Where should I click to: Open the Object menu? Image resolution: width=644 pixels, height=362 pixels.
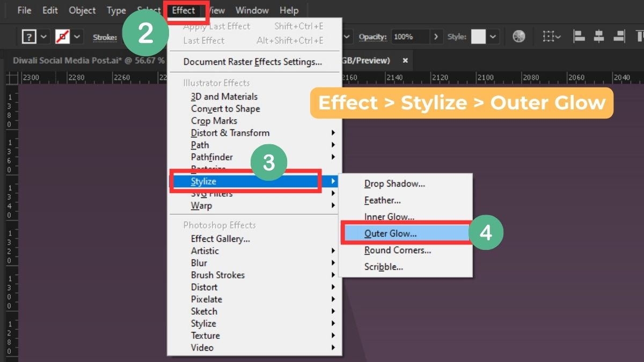pyautogui.click(x=82, y=10)
